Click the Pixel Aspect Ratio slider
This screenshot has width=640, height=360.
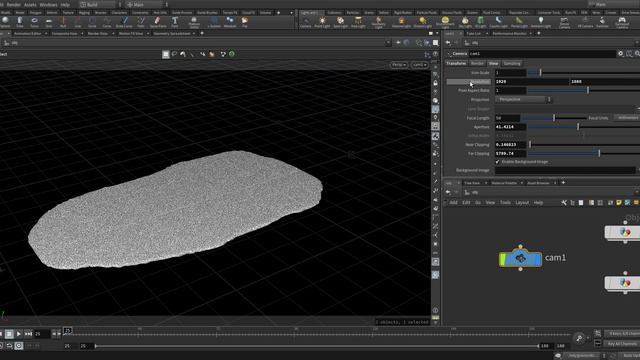click(583, 90)
